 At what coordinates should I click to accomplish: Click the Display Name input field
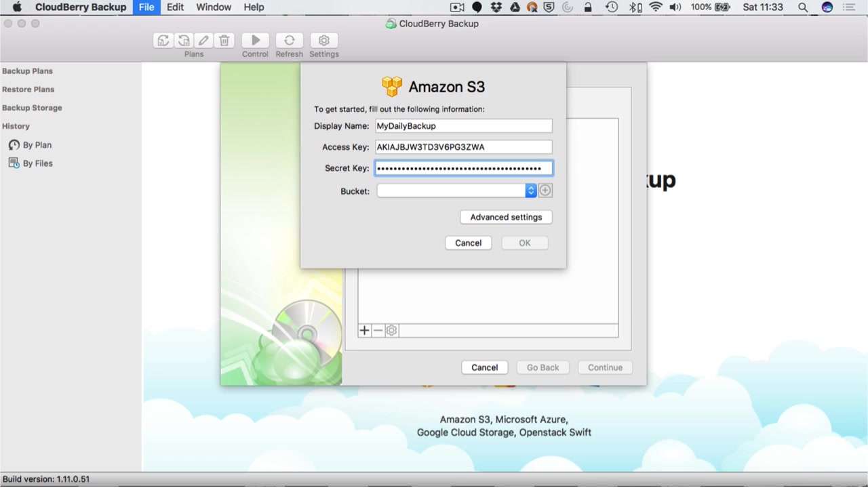(464, 126)
